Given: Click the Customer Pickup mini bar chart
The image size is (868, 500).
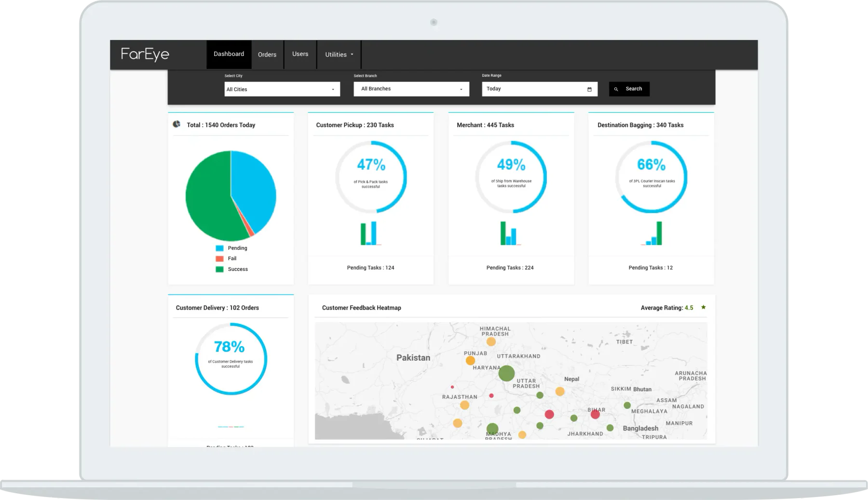Looking at the screenshot, I should (370, 233).
